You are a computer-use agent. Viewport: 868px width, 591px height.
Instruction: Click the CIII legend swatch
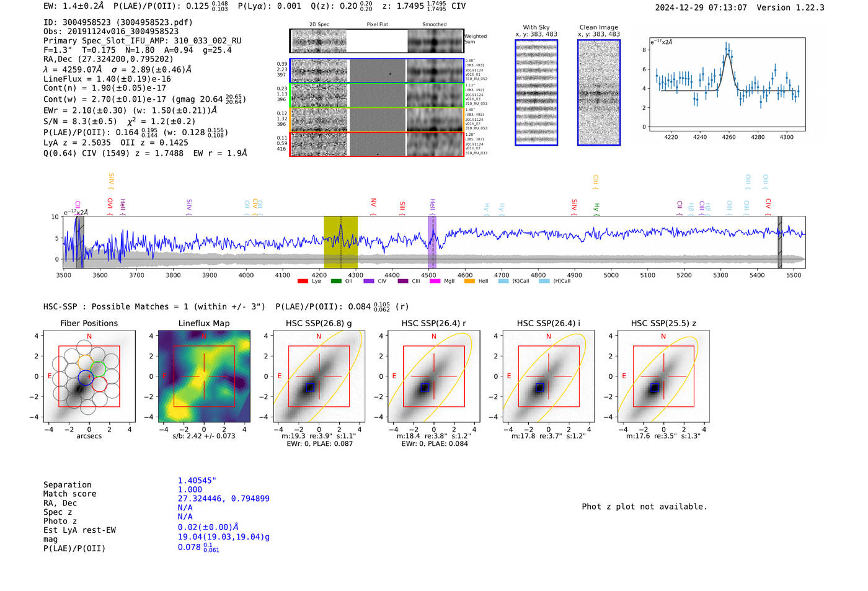(403, 281)
